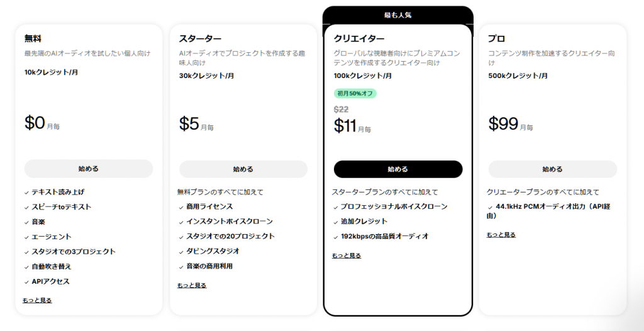This screenshot has height=331, width=644.
Task: Click the checkmark by 44.1kHz PCMオーディオ出力
Action: 491,206
